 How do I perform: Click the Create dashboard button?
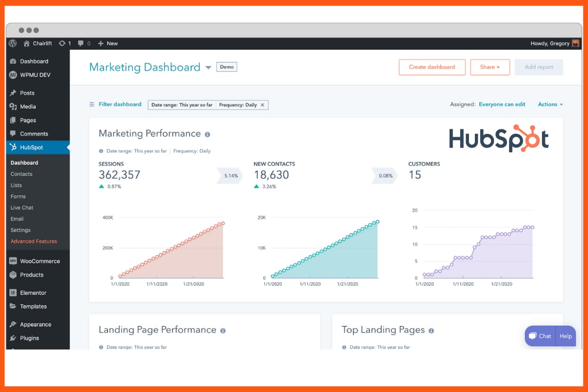[x=432, y=67]
